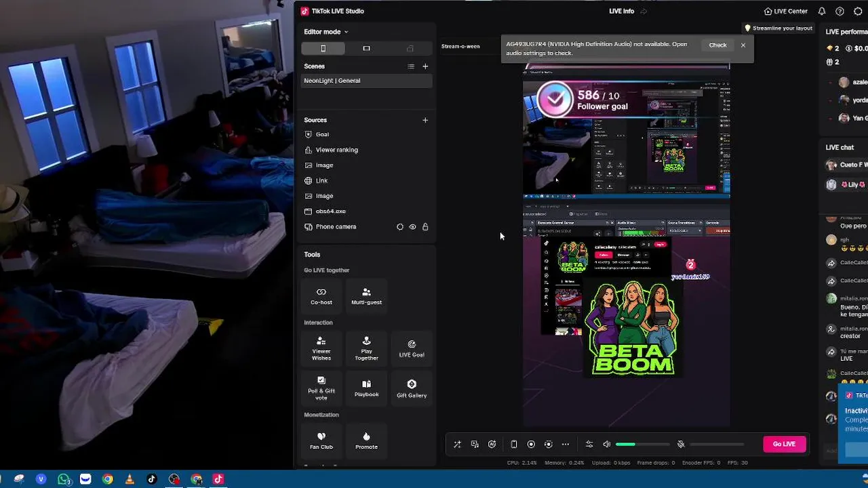Open the audio mixer settings icon
The image size is (868, 488).
click(x=589, y=445)
